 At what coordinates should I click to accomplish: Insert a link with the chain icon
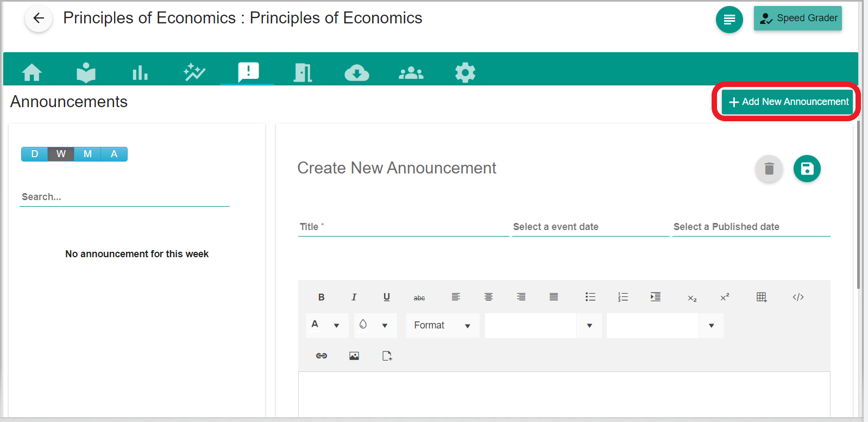pyautogui.click(x=322, y=356)
